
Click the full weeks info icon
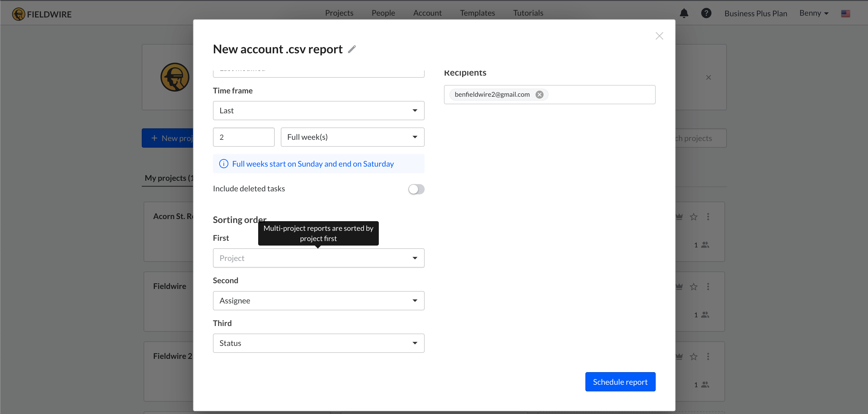(224, 164)
